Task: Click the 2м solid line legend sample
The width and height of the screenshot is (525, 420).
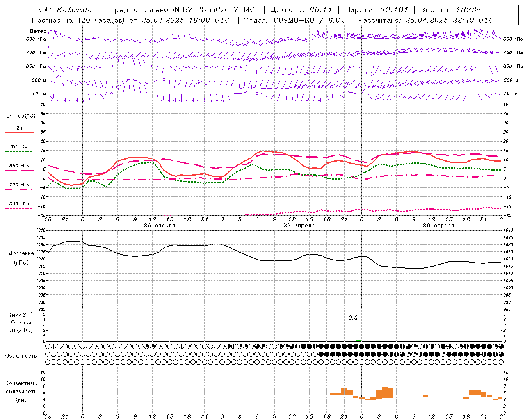Action: [x=19, y=132]
